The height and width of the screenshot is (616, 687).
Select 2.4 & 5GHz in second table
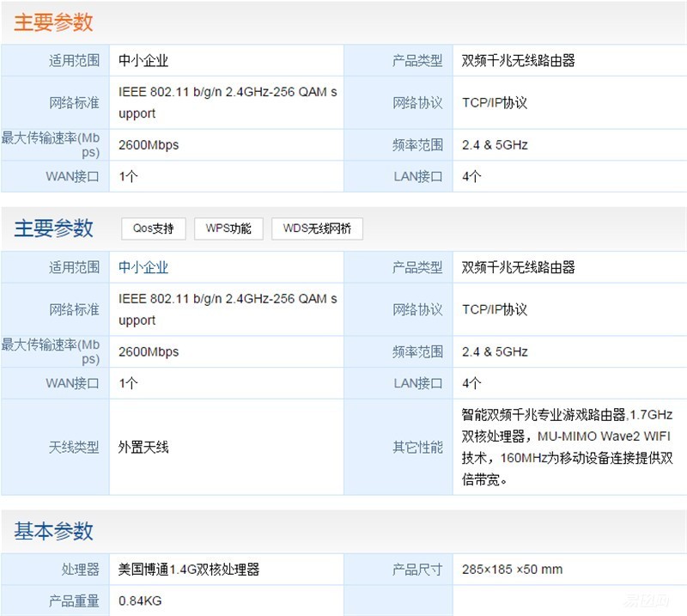pos(495,351)
